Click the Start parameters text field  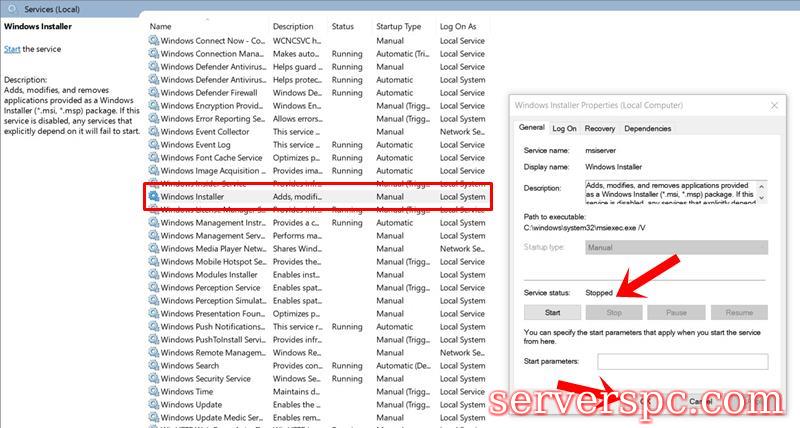click(x=682, y=361)
